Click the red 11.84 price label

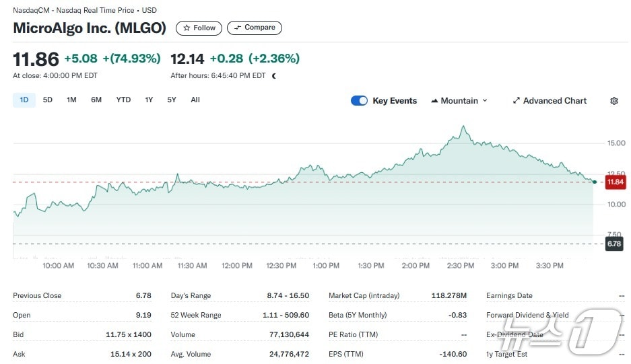tap(614, 182)
